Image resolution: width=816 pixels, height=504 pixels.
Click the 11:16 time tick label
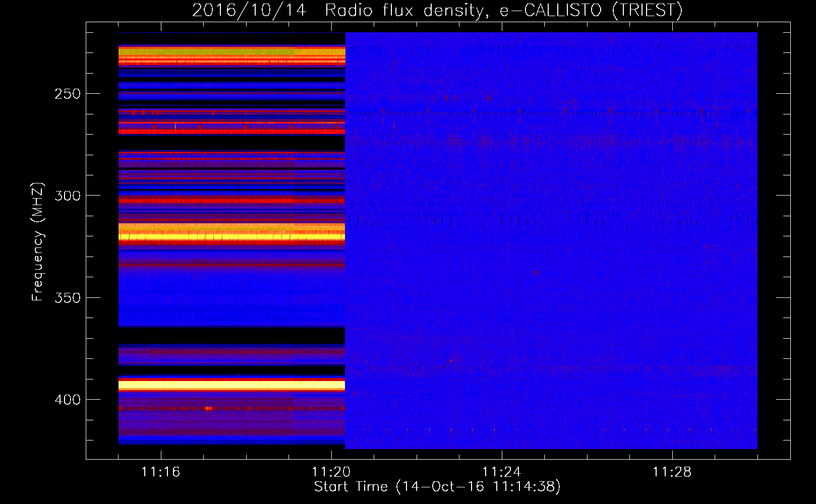pos(160,472)
